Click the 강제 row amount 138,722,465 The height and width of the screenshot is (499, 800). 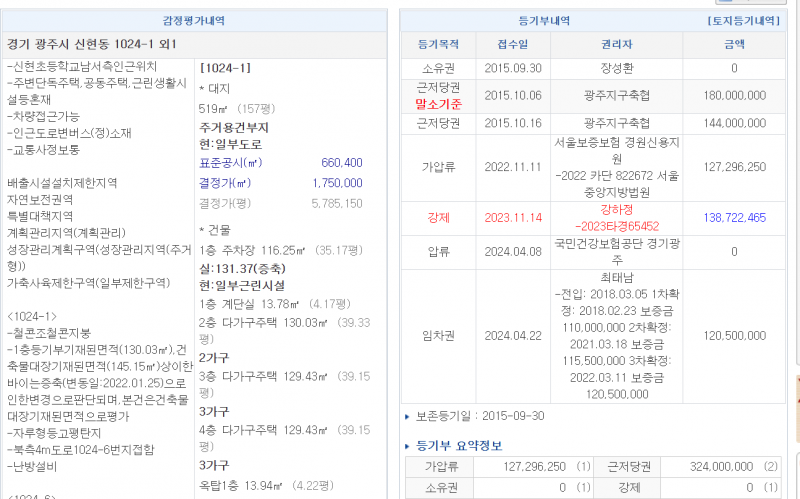point(734,217)
